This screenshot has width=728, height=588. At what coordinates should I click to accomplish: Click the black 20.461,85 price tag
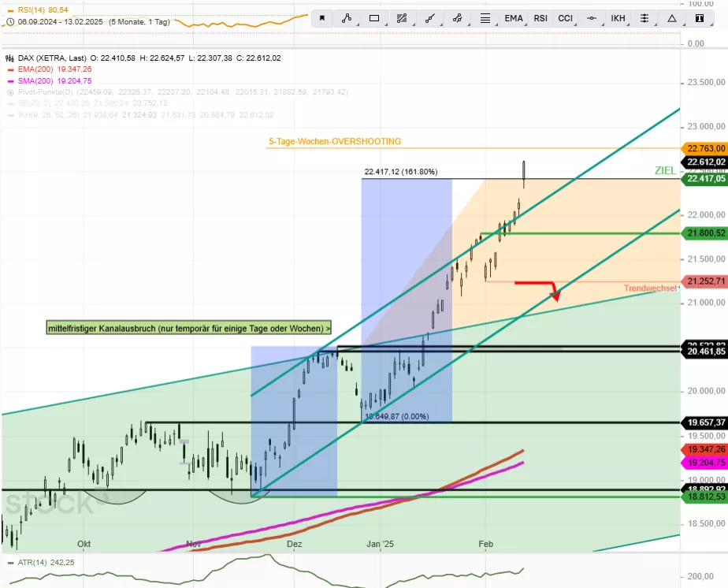(x=705, y=352)
